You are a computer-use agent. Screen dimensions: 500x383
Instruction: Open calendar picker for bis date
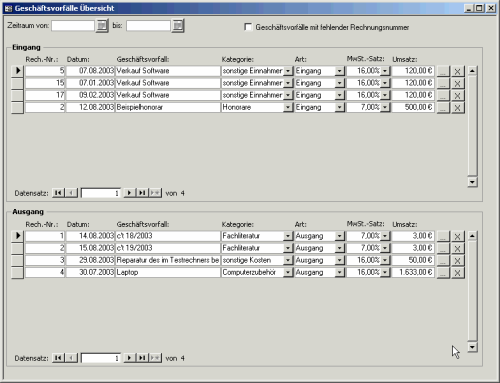coord(178,26)
